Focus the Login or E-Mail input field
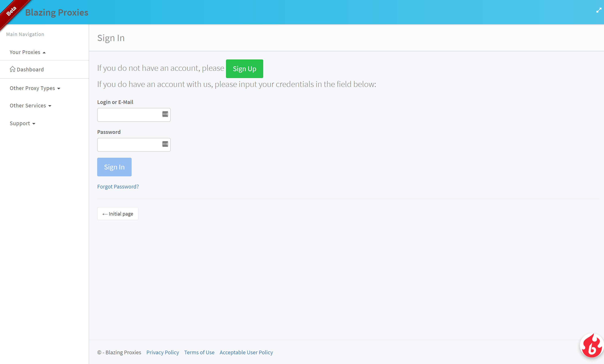The height and width of the screenshot is (364, 604). coord(134,115)
